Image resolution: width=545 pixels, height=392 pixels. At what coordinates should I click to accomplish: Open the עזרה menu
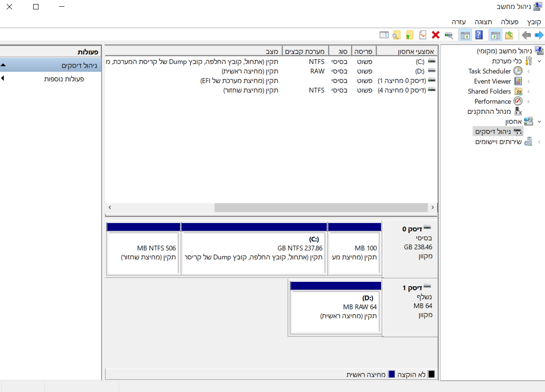pyautogui.click(x=459, y=22)
